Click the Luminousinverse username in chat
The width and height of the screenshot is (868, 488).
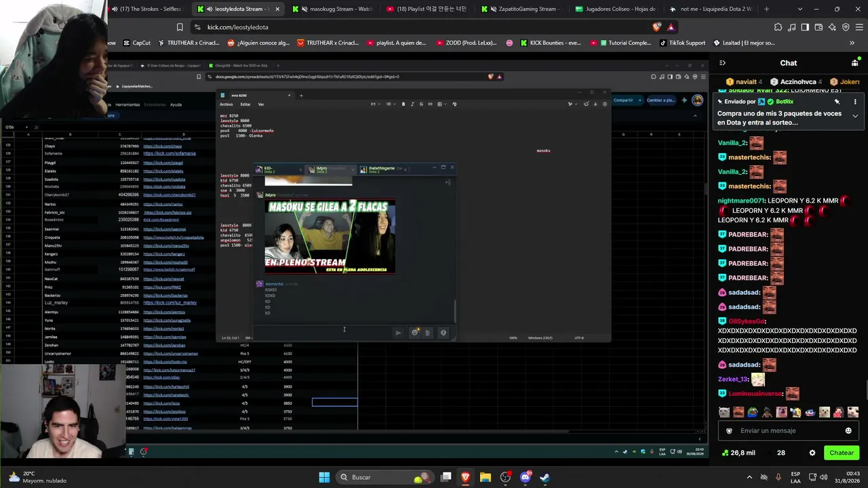[755, 394]
